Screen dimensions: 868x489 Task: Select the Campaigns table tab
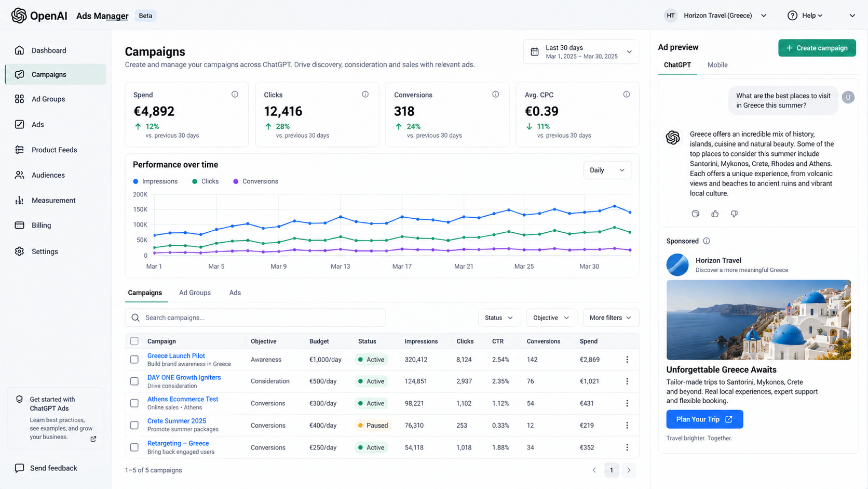[x=145, y=293]
